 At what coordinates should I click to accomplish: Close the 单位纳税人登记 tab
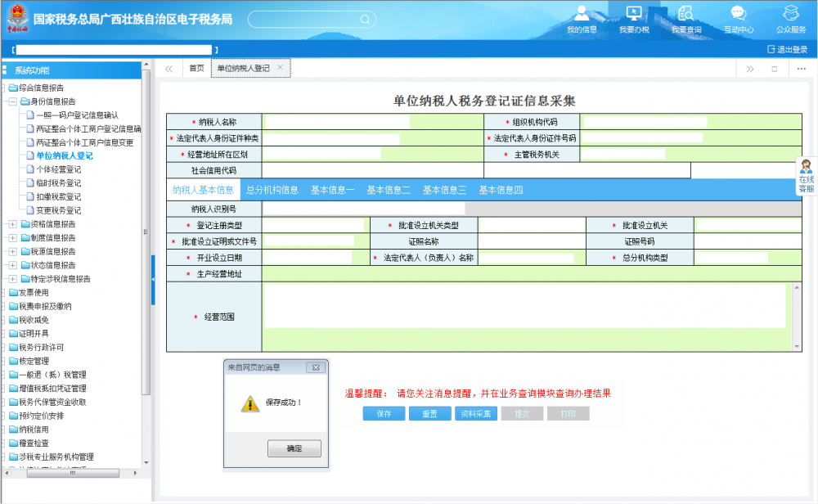pyautogui.click(x=280, y=68)
